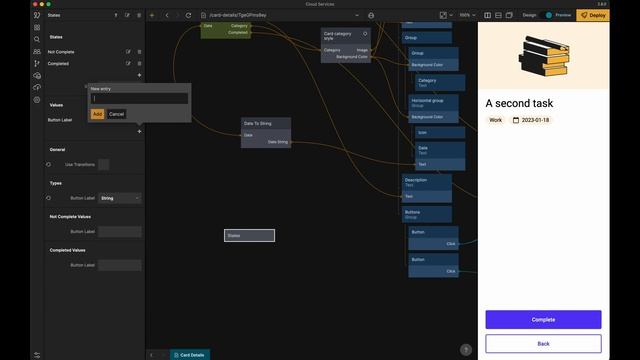Open the editor settings sliders icon at the bottom of the sidebar
The image size is (640, 360).
coord(37,355)
